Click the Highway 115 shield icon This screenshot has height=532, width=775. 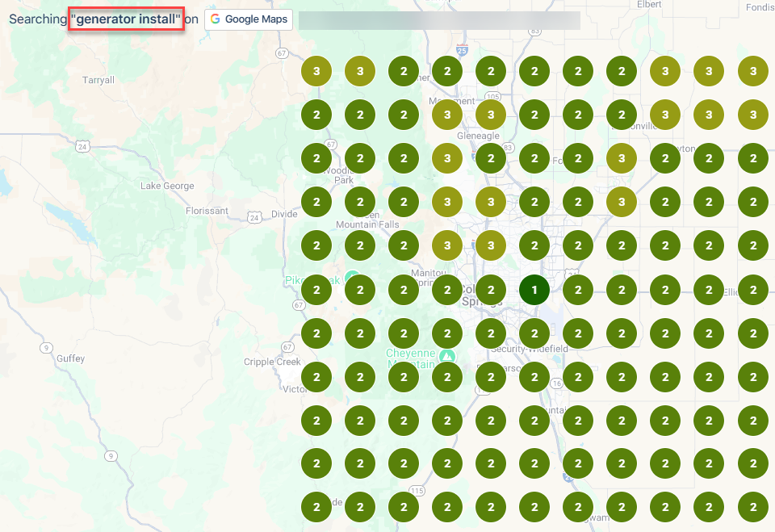coord(417,490)
